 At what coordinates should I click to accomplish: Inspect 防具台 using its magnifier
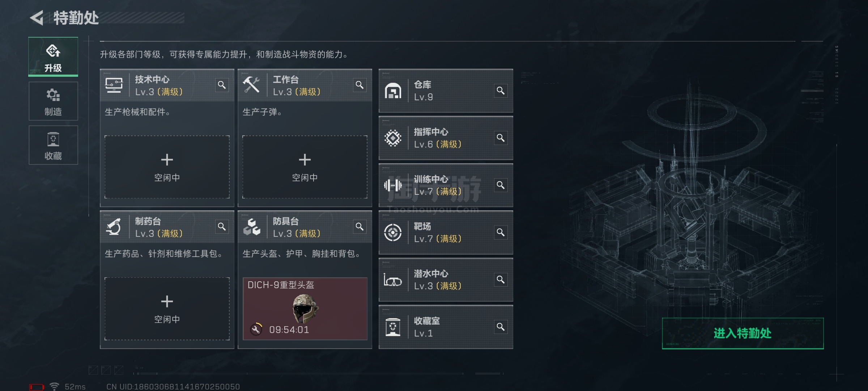click(x=359, y=227)
